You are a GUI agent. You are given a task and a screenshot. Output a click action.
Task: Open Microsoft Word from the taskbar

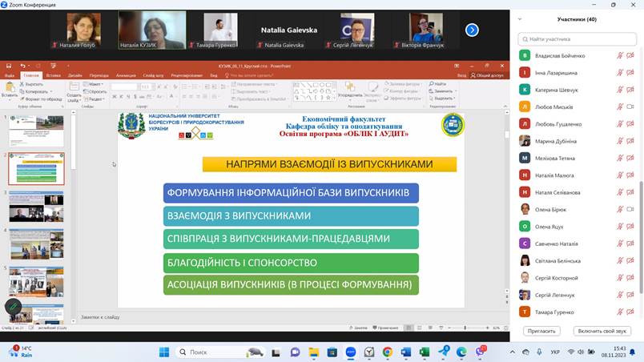coord(406,352)
